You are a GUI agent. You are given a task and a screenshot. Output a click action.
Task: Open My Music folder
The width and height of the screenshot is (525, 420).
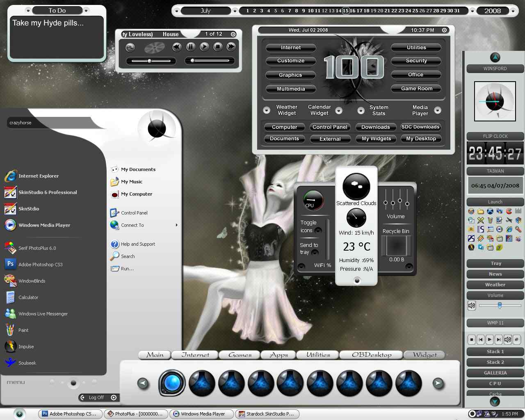[x=126, y=182]
